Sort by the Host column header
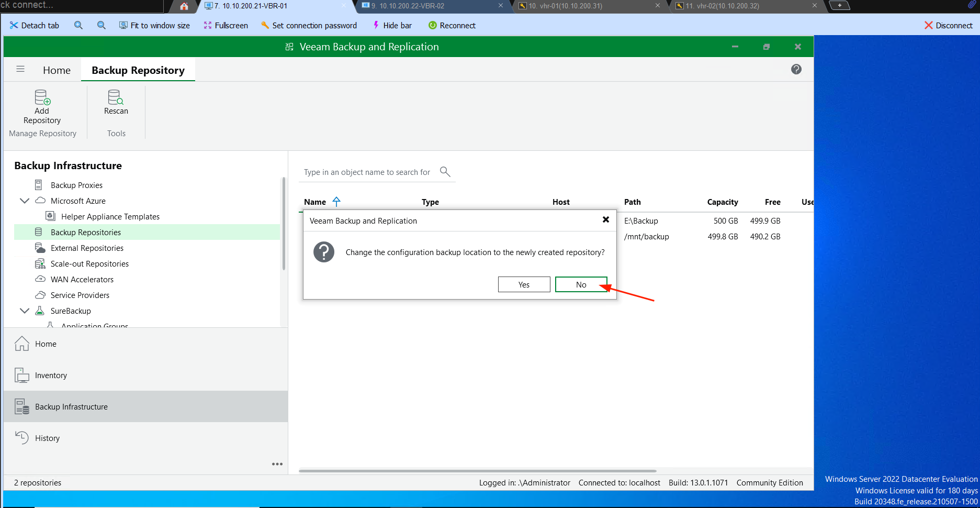The width and height of the screenshot is (980, 508). (561, 202)
